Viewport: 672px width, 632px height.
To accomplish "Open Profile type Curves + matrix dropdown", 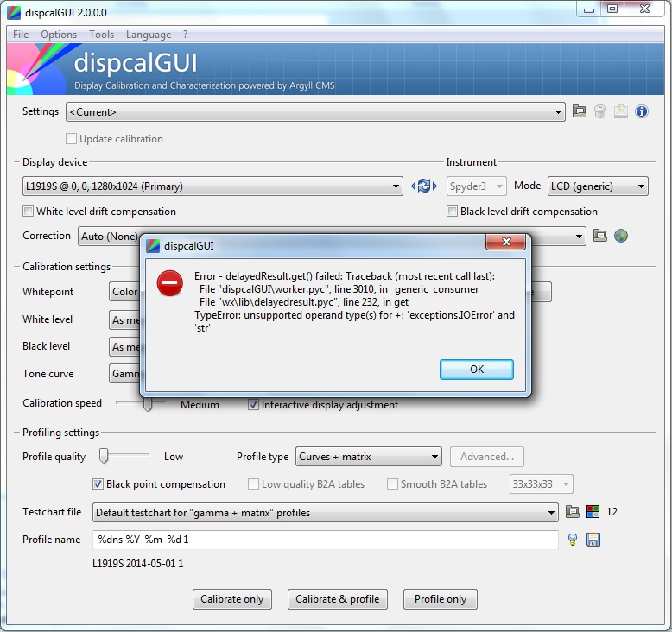I will click(369, 457).
